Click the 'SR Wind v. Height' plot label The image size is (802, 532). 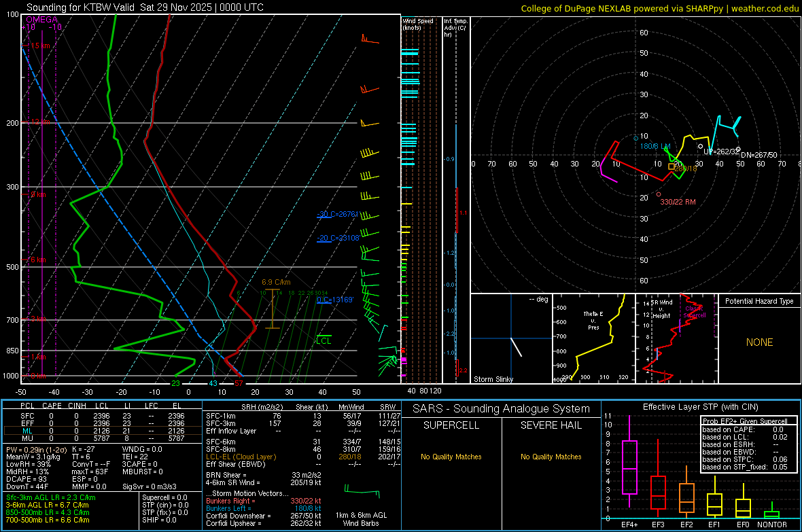click(x=661, y=309)
